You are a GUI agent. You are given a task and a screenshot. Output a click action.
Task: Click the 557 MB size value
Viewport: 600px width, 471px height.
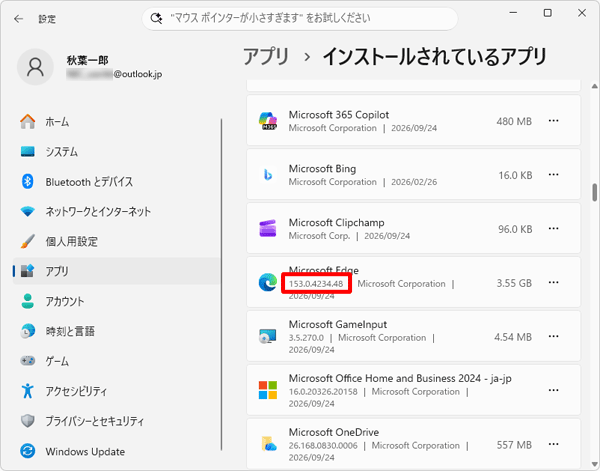(514, 445)
